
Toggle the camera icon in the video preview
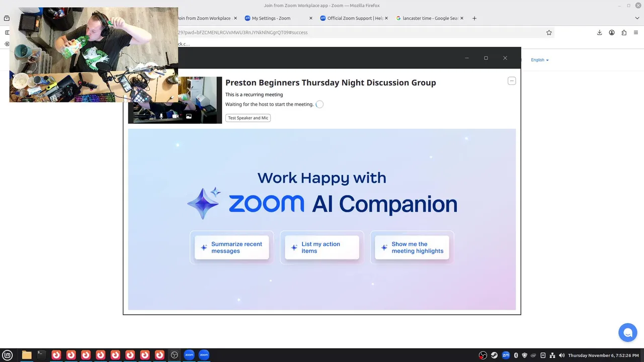point(175,116)
